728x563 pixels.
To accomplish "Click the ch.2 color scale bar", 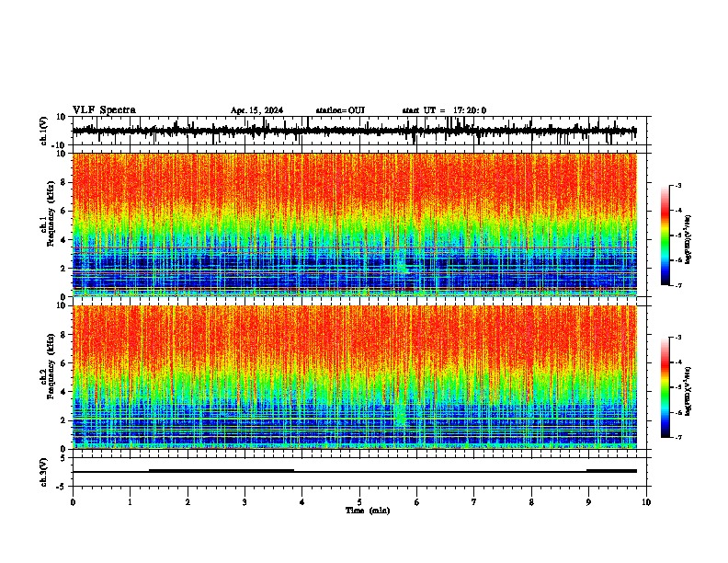I will [x=665, y=387].
